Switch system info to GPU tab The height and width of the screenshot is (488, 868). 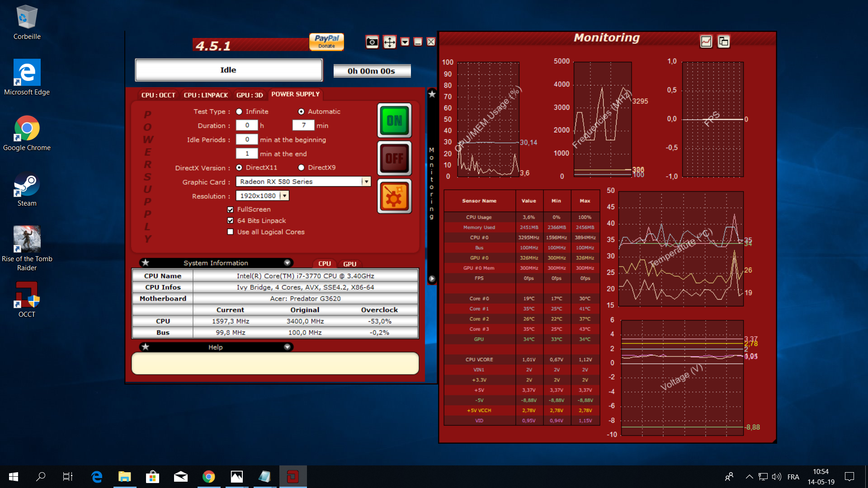349,264
